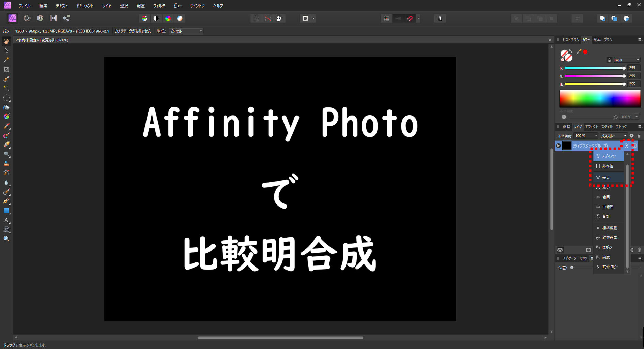Swap the foreground and background colors
644x349 pixels.
(x=571, y=52)
